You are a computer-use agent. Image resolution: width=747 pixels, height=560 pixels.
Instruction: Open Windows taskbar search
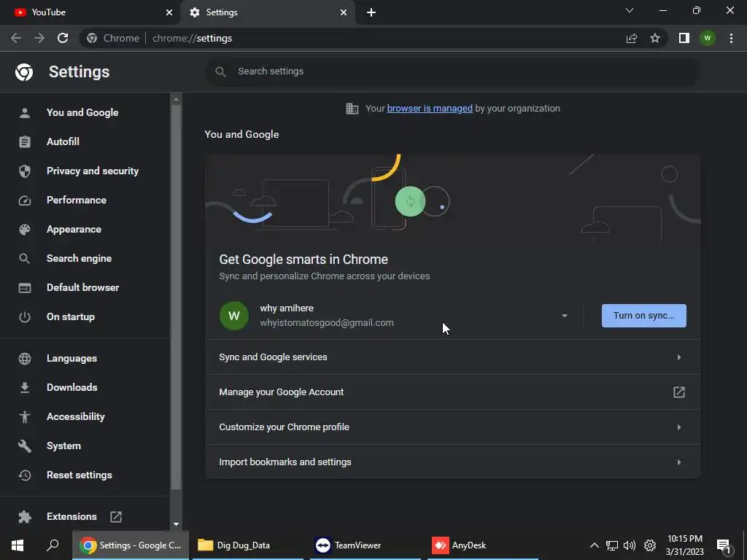point(53,545)
